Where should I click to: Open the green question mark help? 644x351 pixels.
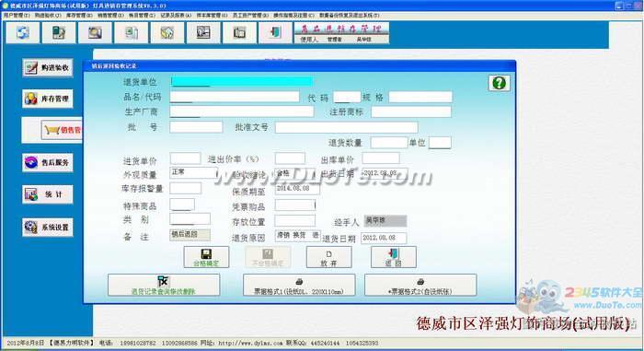click(499, 83)
